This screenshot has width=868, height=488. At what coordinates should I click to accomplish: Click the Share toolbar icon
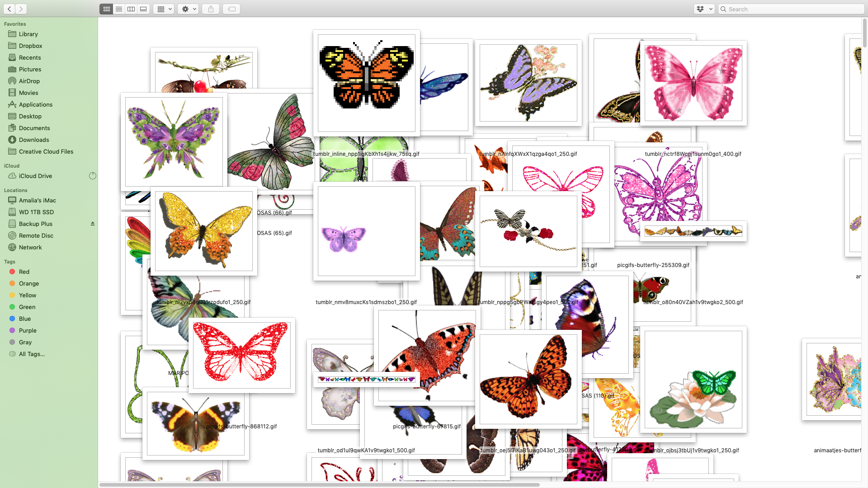tap(211, 9)
